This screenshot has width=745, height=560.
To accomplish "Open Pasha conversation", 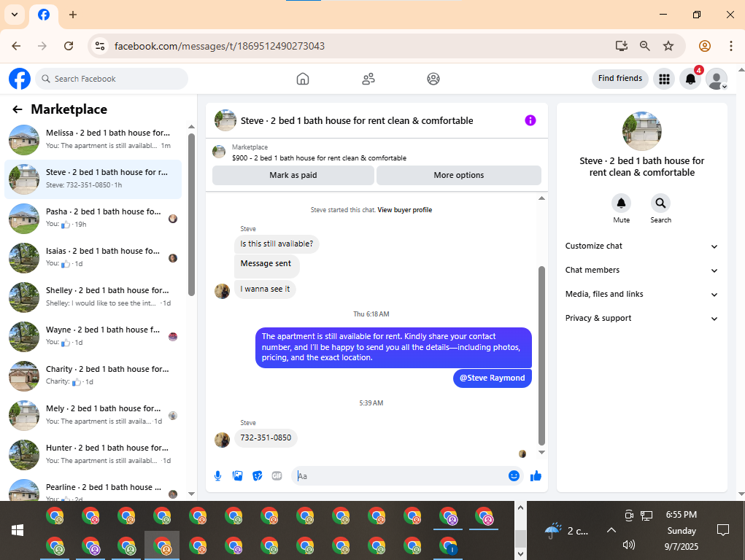I will click(x=93, y=219).
